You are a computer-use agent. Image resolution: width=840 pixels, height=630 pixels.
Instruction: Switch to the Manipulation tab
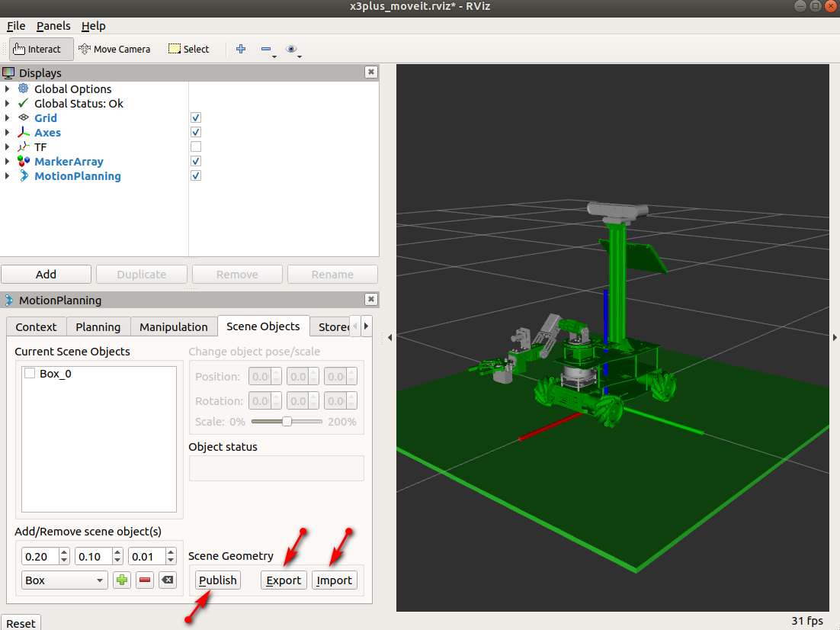pos(174,326)
